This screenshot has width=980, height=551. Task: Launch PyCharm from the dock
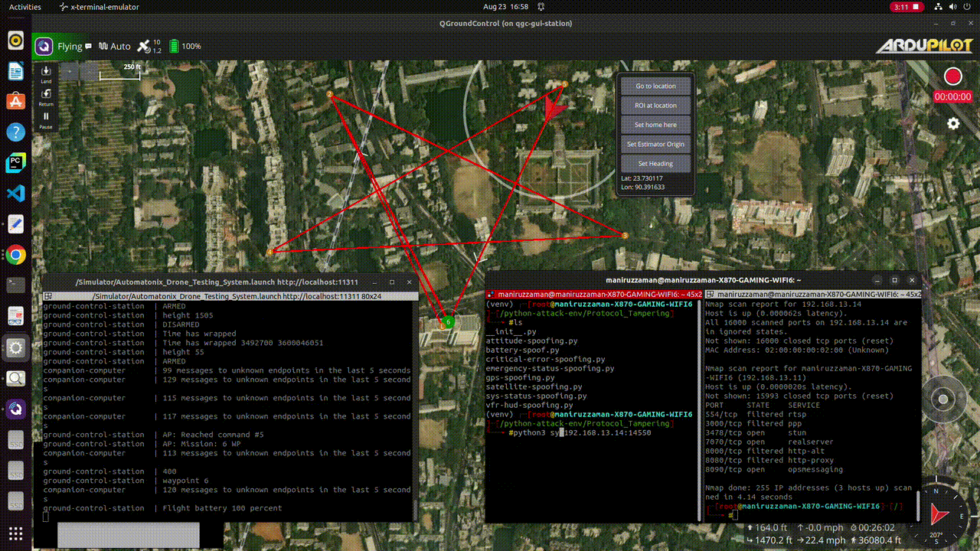(x=15, y=162)
